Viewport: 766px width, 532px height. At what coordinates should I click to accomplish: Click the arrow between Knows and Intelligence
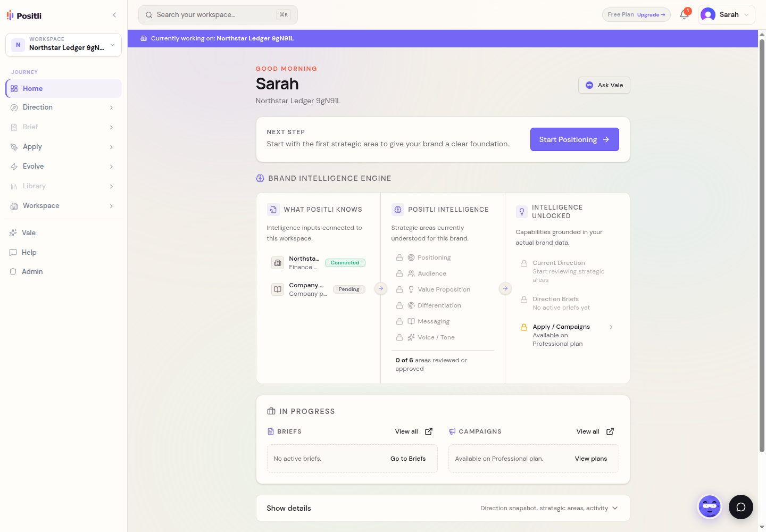pyautogui.click(x=381, y=288)
